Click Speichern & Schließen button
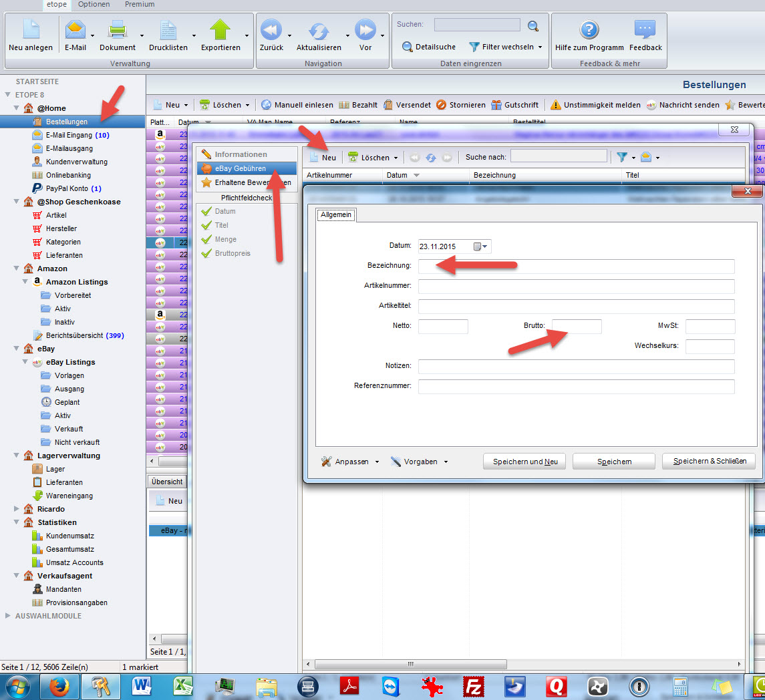 tap(709, 461)
